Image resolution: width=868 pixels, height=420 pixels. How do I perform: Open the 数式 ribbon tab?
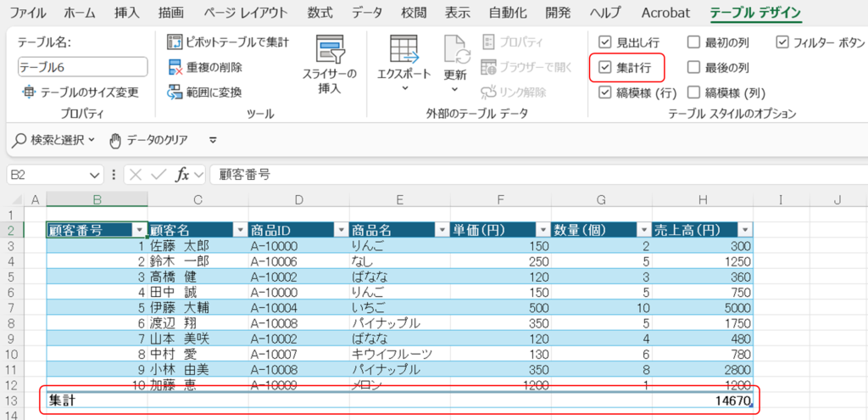click(320, 13)
